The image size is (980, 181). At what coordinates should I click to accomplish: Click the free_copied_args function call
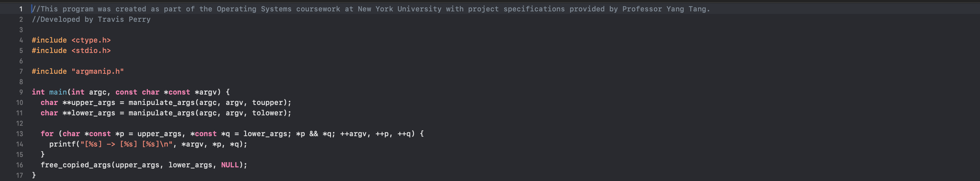click(76, 165)
